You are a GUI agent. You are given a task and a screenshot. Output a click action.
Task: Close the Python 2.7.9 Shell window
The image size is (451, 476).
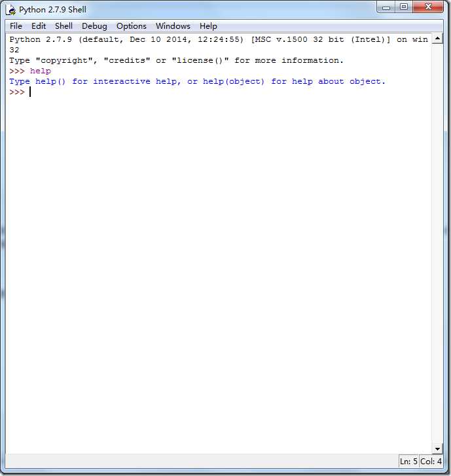[428, 7]
